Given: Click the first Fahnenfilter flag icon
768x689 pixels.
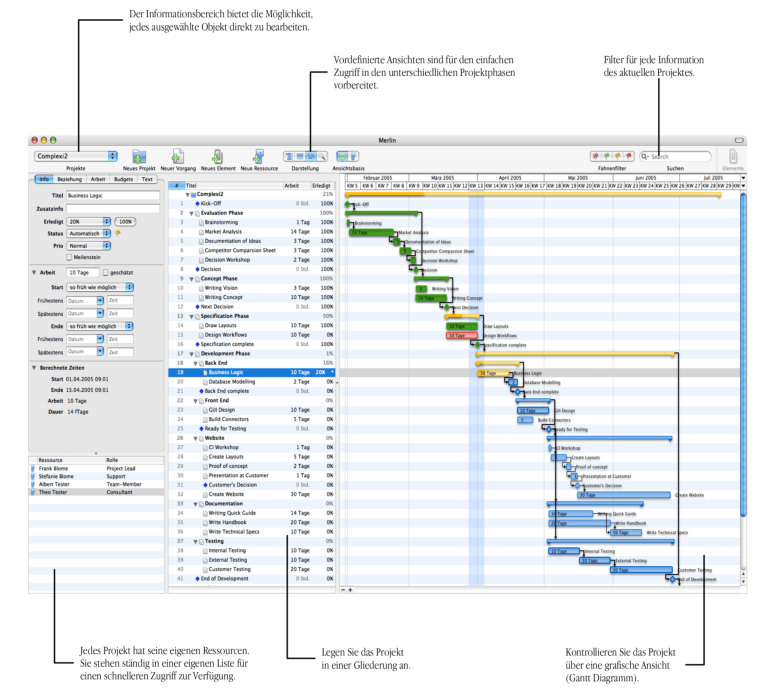Looking at the screenshot, I should [596, 156].
